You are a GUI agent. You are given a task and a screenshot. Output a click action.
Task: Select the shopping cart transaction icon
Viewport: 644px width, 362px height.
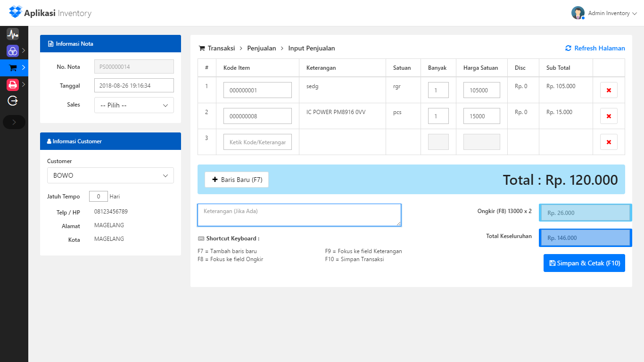[13, 68]
